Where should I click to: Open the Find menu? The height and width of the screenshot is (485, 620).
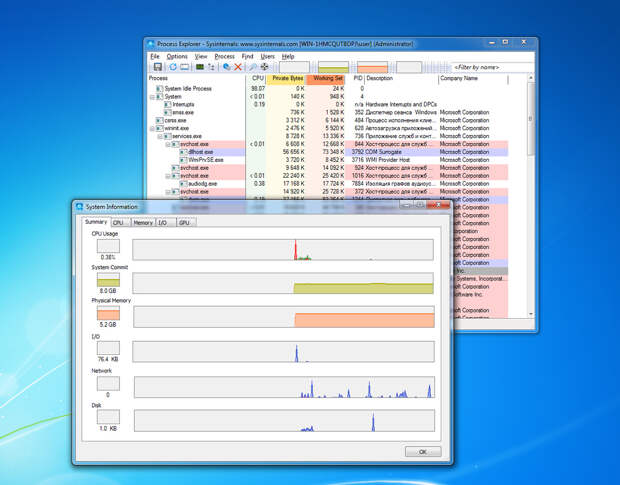click(248, 57)
